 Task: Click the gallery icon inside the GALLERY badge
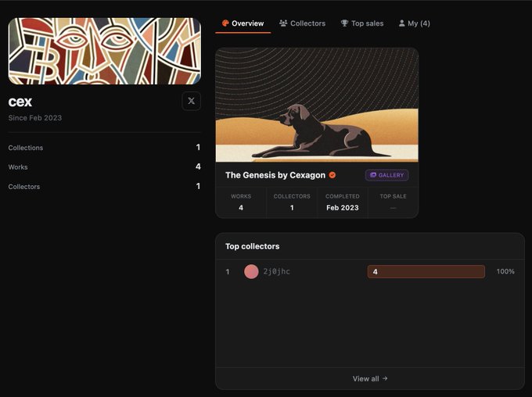tap(373, 175)
